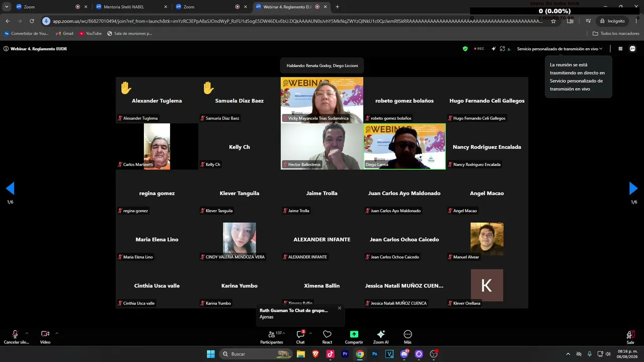Open Zoom profile badge icon

pos(632,49)
